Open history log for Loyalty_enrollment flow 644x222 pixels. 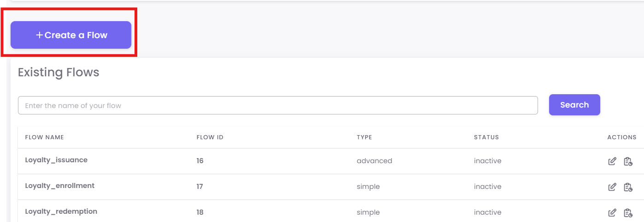[628, 187]
